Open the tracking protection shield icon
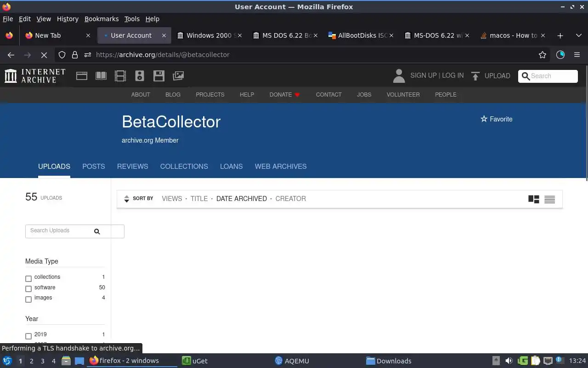The height and width of the screenshot is (368, 588). tap(62, 55)
